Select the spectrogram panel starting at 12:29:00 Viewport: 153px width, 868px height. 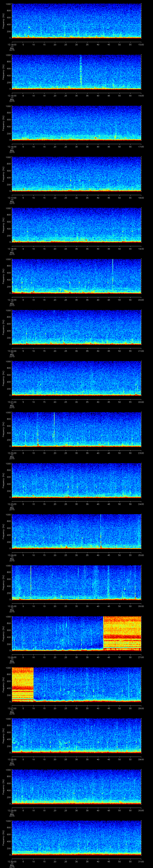(76, 786)
